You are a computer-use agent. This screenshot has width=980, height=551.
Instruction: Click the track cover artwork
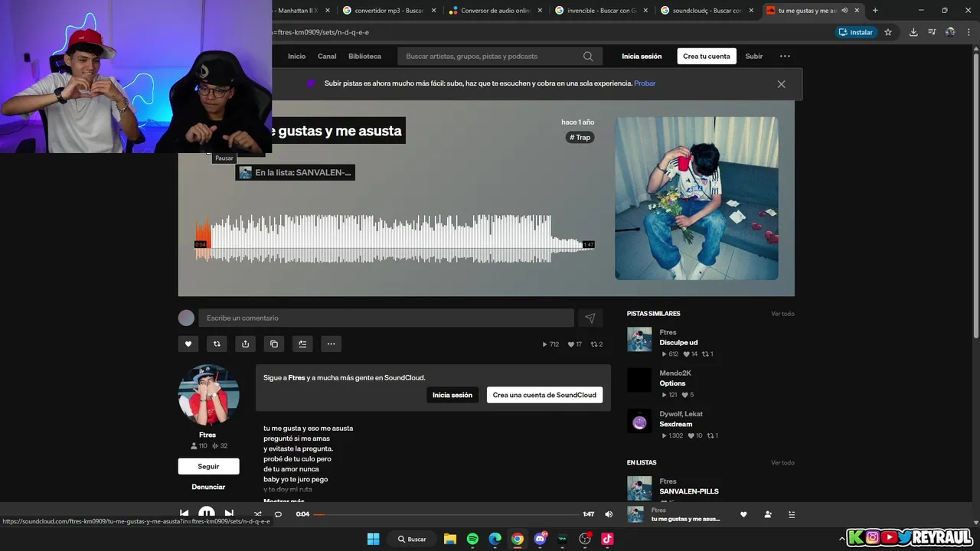(697, 198)
